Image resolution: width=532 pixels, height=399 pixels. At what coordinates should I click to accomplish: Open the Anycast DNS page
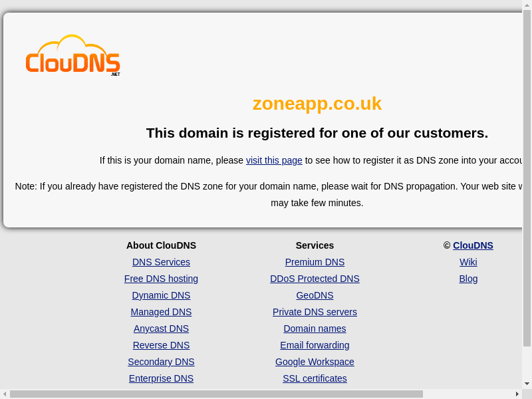161,329
